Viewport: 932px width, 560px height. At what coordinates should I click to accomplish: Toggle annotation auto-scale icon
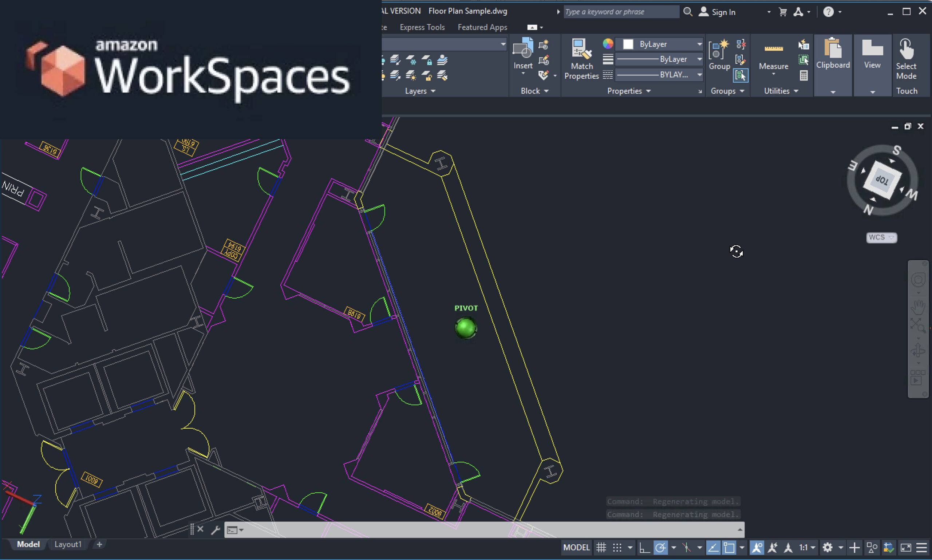coord(773,547)
